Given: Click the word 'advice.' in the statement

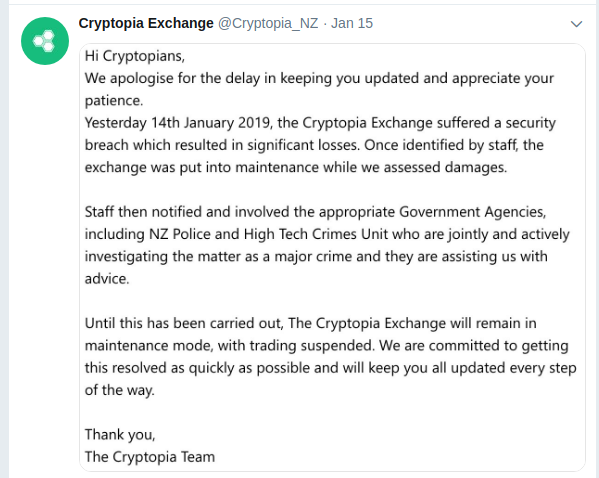Looking at the screenshot, I should pyautogui.click(x=107, y=279).
